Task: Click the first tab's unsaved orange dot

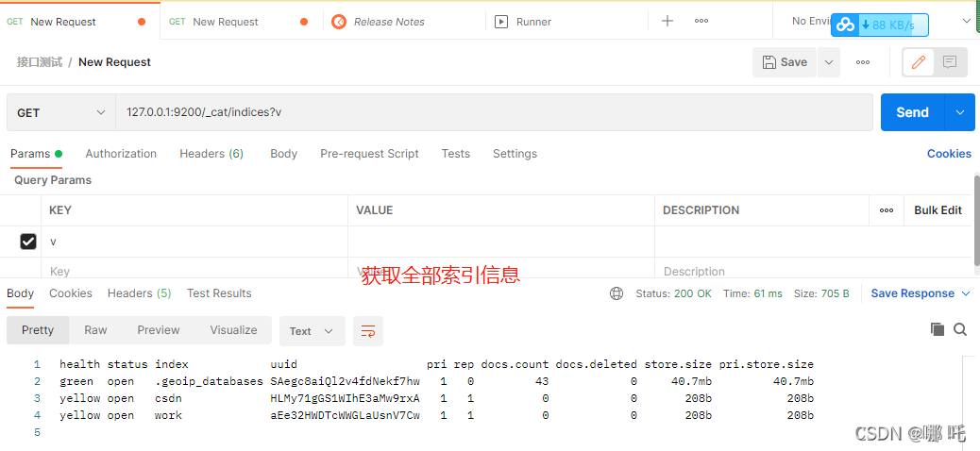Action: (x=142, y=22)
